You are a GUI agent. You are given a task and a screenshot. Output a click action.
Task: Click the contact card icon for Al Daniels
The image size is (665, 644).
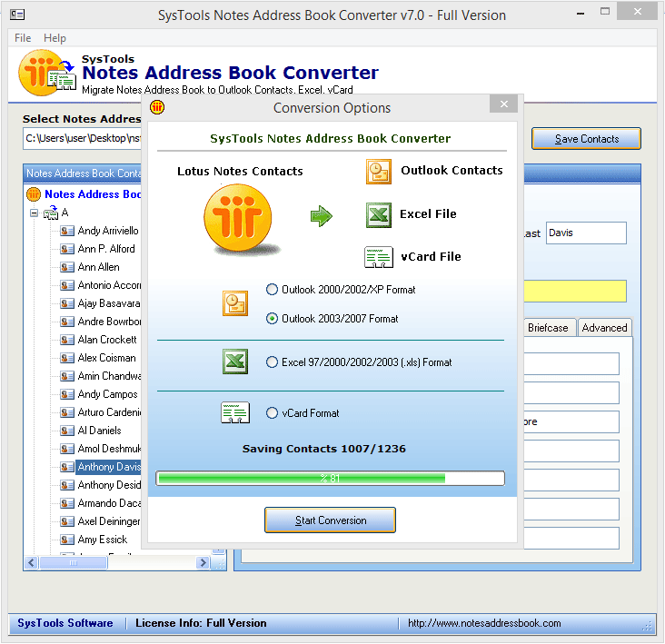coord(67,431)
